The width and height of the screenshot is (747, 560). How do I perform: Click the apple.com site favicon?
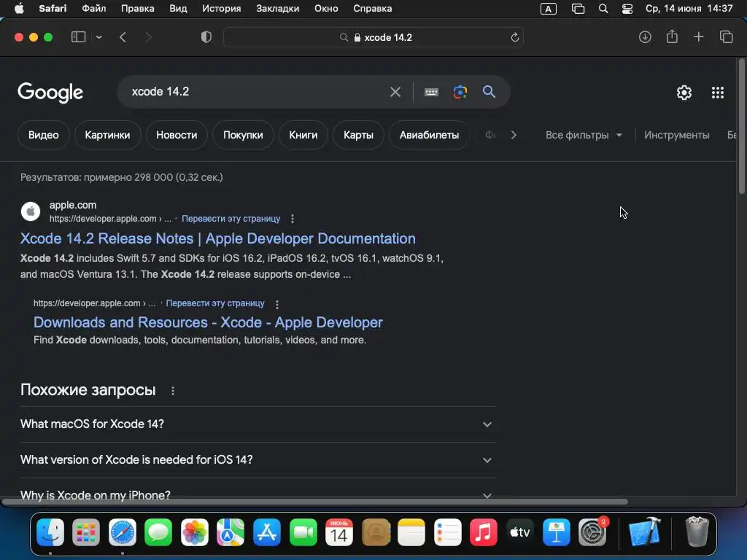(x=31, y=211)
